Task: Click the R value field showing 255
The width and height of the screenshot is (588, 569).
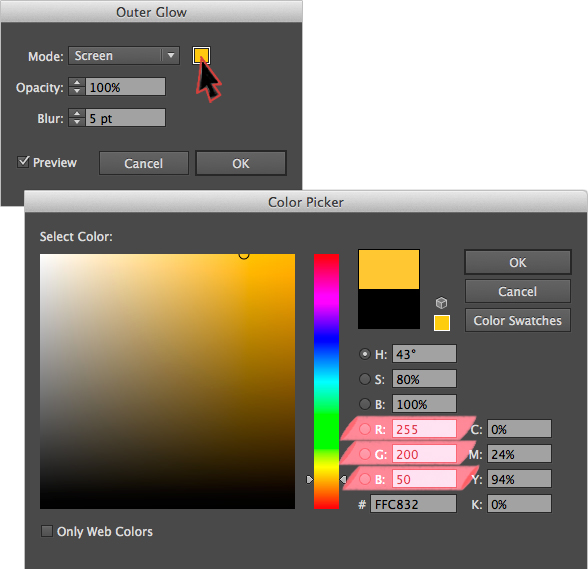Action: [x=424, y=429]
